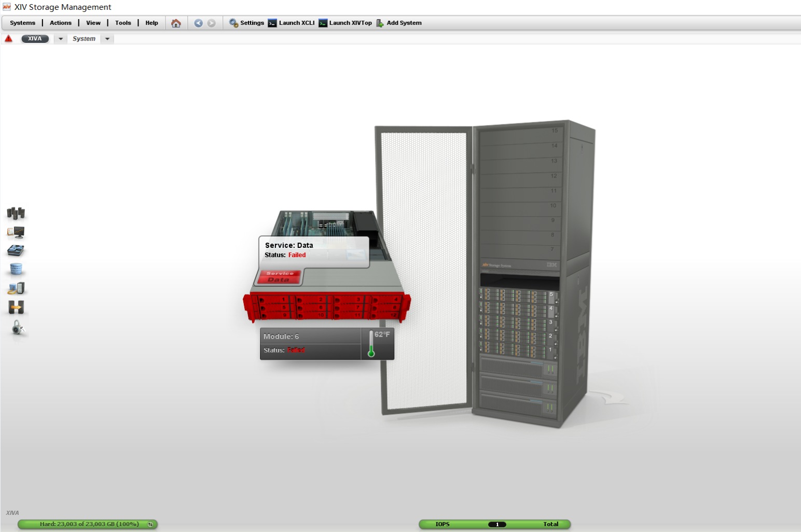
Task: Navigate back with the left arrow button
Action: (198, 23)
